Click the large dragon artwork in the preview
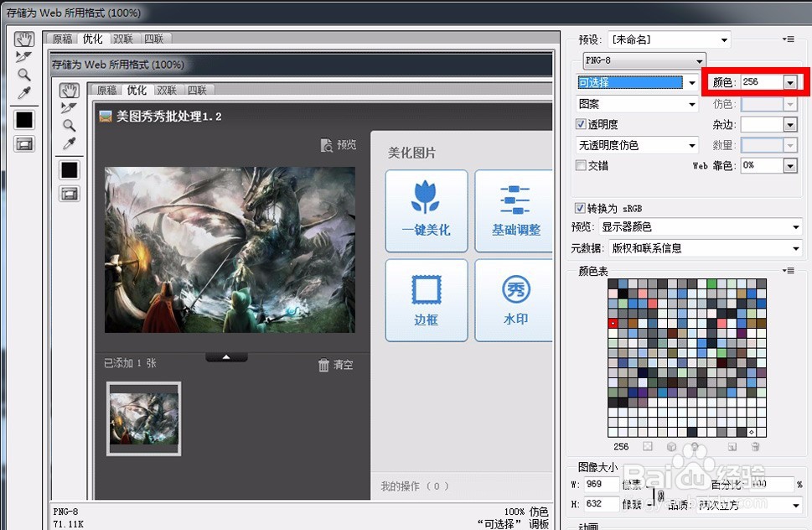 230,250
